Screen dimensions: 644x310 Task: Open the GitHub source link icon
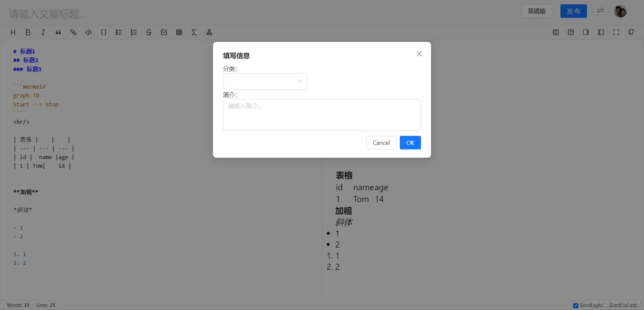631,32
